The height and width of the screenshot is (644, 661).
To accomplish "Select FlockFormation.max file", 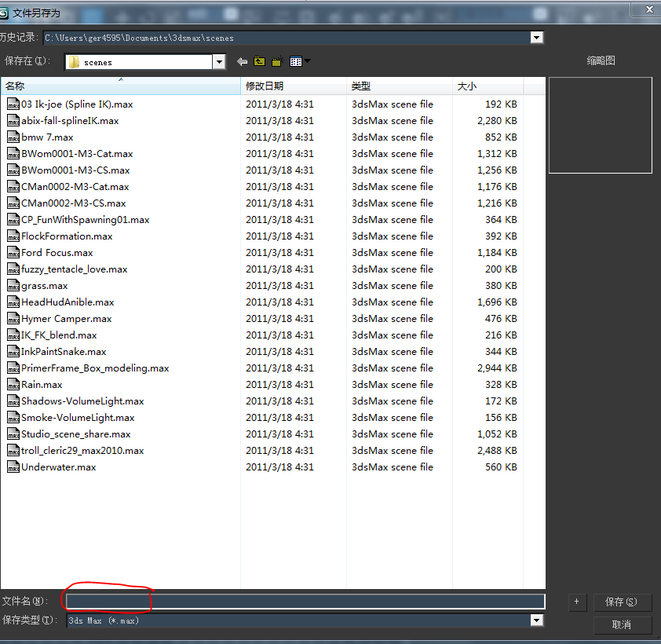I will coord(67,236).
